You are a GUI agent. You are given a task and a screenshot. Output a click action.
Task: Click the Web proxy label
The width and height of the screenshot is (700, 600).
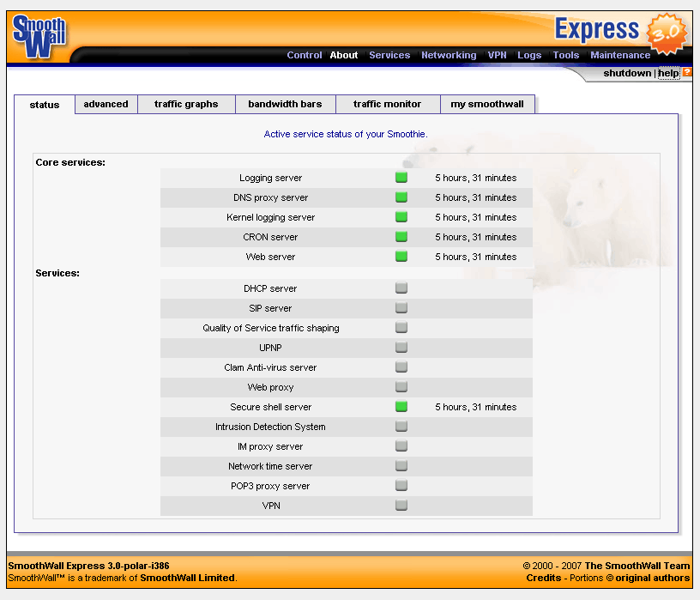(x=270, y=387)
